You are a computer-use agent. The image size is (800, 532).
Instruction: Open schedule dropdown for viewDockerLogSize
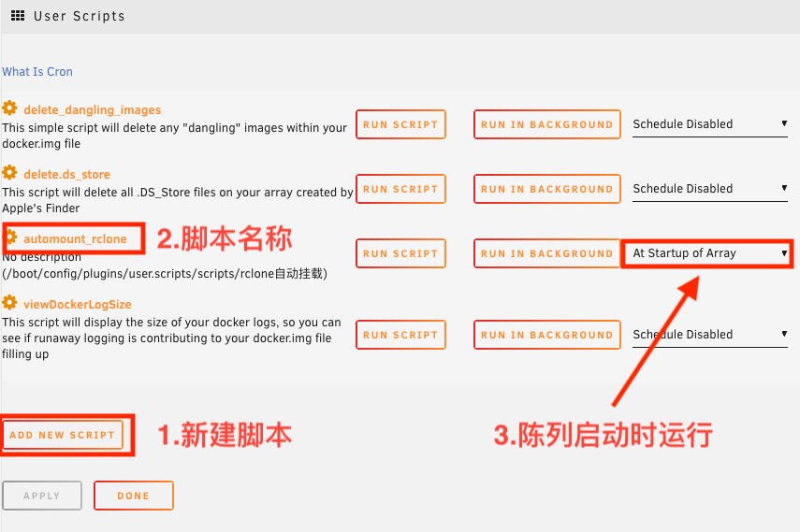709,335
